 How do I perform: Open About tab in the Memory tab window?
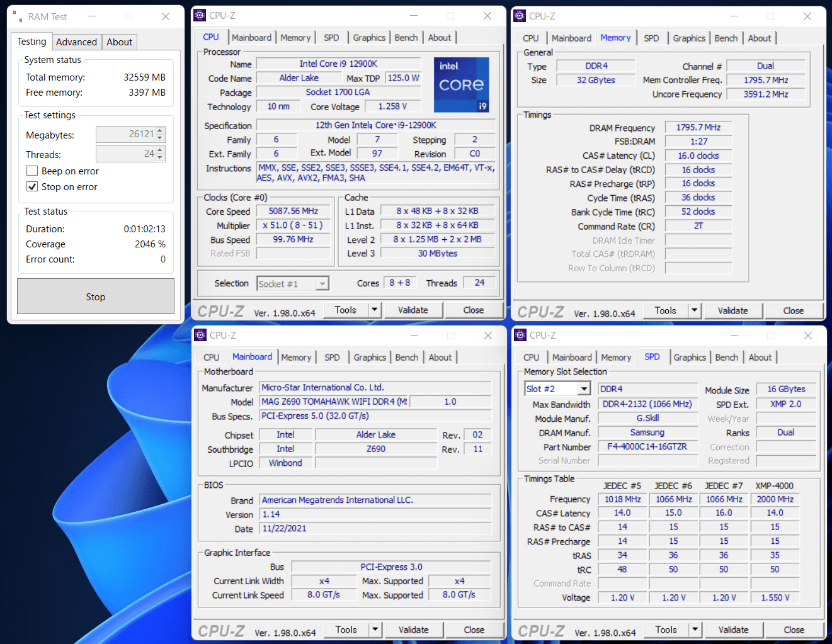coord(760,38)
